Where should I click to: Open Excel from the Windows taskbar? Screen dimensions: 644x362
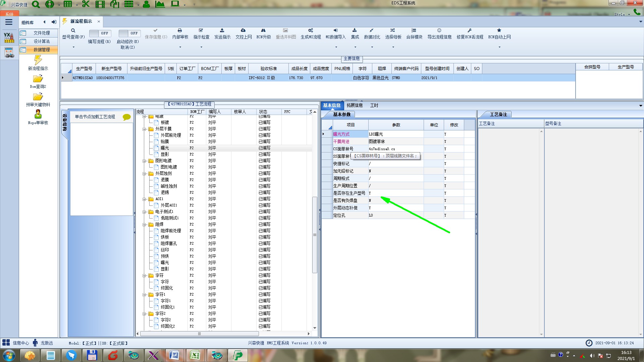pyautogui.click(x=195, y=355)
